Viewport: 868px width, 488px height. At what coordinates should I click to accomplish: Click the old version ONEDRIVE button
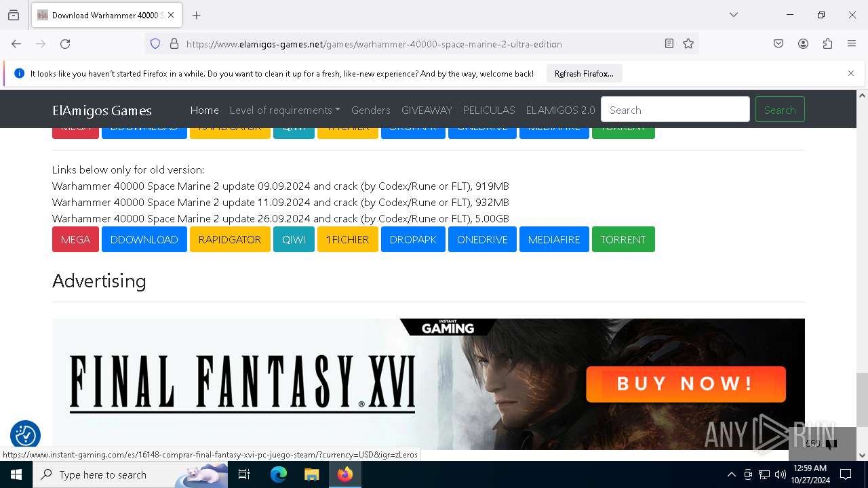(x=482, y=239)
